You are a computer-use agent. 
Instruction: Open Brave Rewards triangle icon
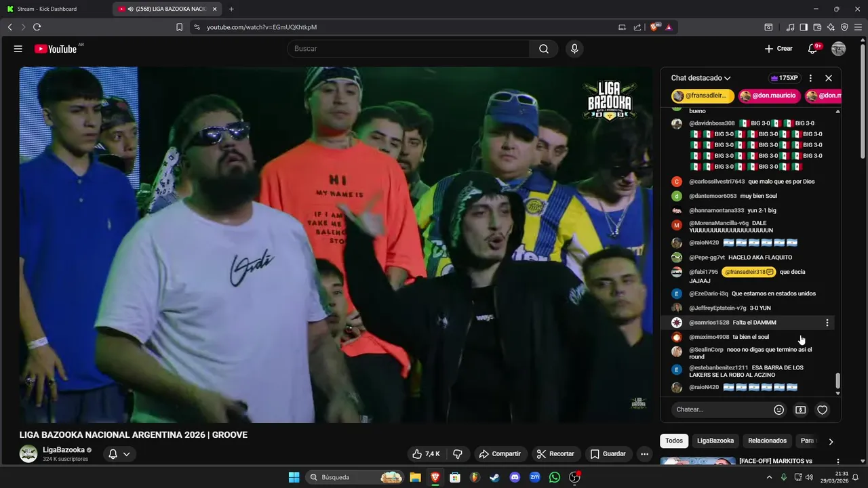click(x=669, y=27)
